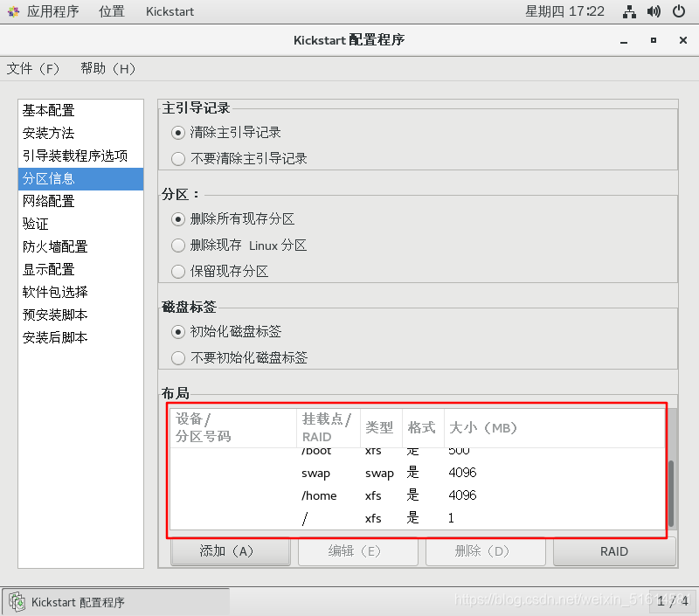Image resolution: width=699 pixels, height=616 pixels.
Task: Click the workspace indicator 1 / 4
Action: pos(673,601)
